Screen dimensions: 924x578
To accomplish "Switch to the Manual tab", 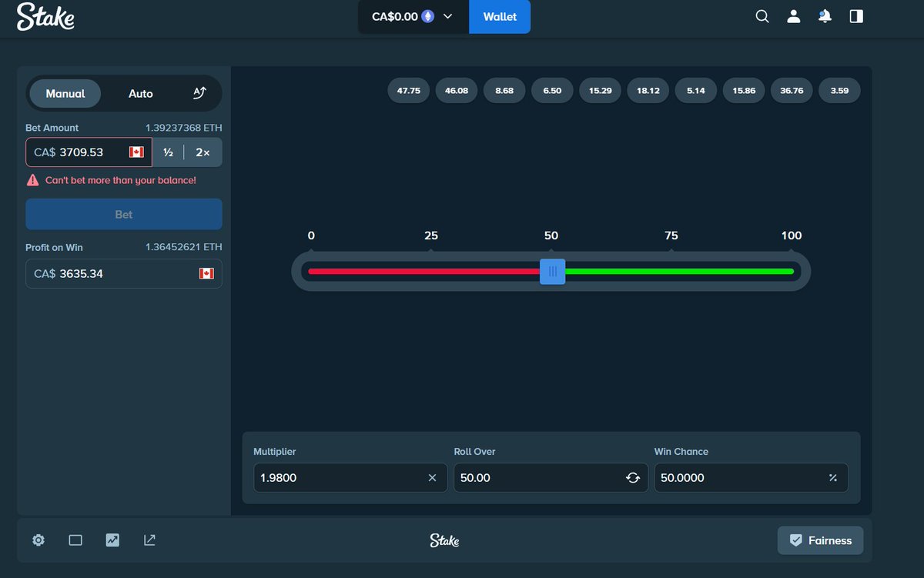I will (65, 93).
